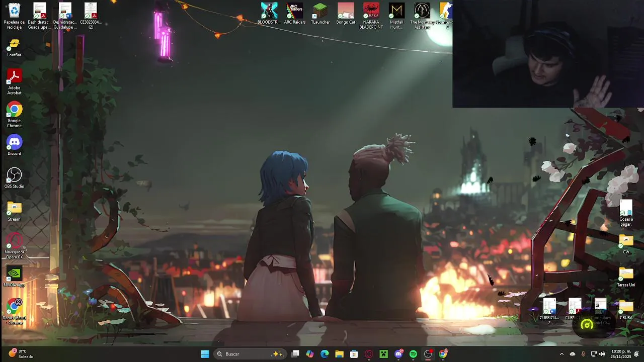Click the Buscar search box in taskbar
This screenshot has height=362, width=644.
click(x=251, y=354)
